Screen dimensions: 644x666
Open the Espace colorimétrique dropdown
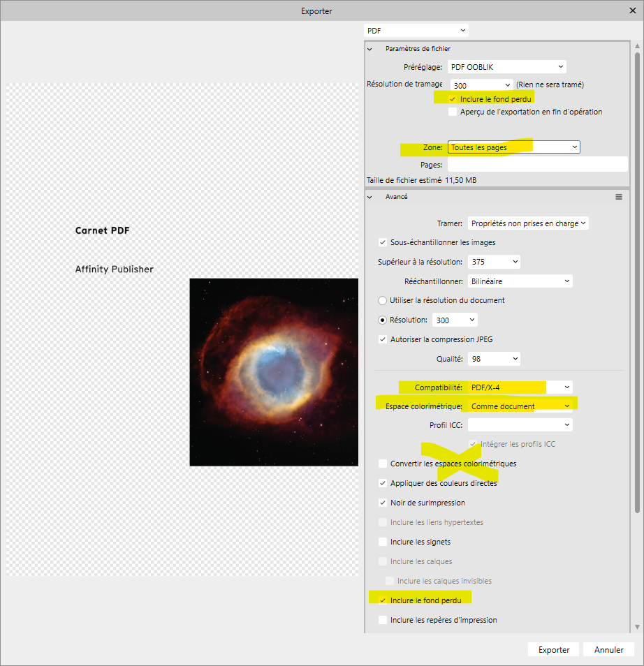[520, 406]
